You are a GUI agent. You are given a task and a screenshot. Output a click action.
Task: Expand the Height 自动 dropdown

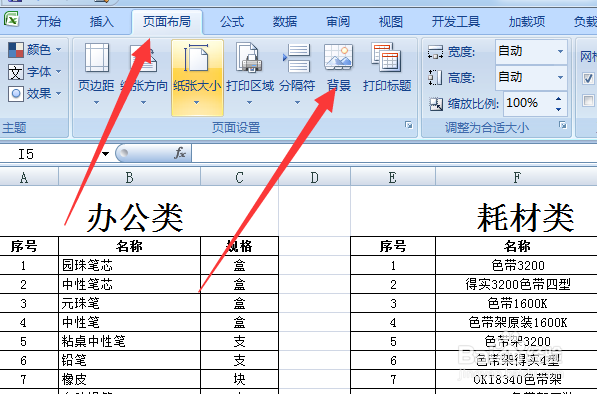point(560,77)
